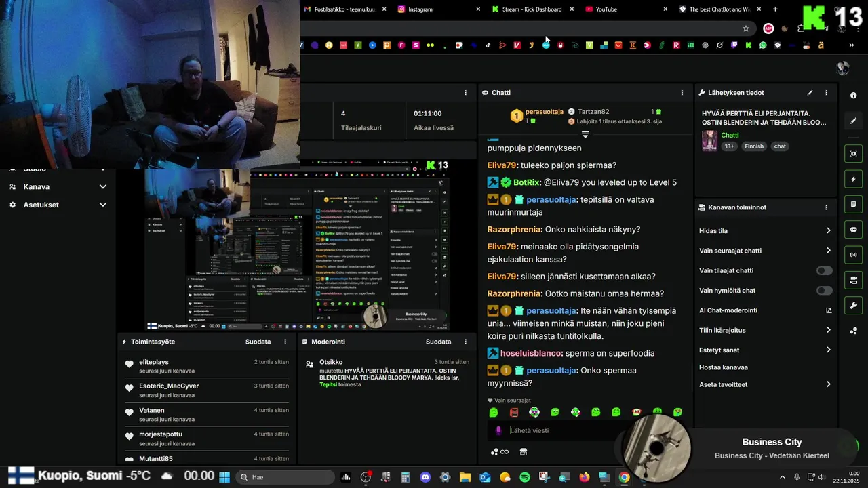Collapse the pinned gift leaderboard in chat
This screenshot has height=488, width=868.
[585, 134]
